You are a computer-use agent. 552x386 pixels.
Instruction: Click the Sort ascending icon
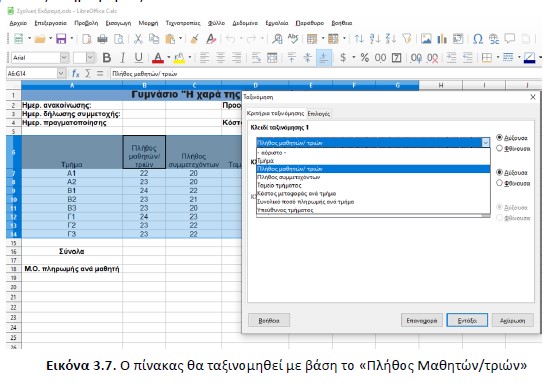[x=375, y=39]
